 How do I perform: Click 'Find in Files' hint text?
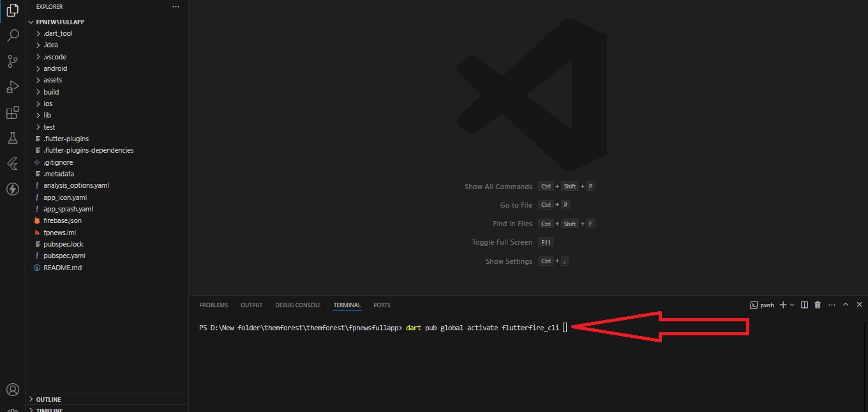[513, 224]
